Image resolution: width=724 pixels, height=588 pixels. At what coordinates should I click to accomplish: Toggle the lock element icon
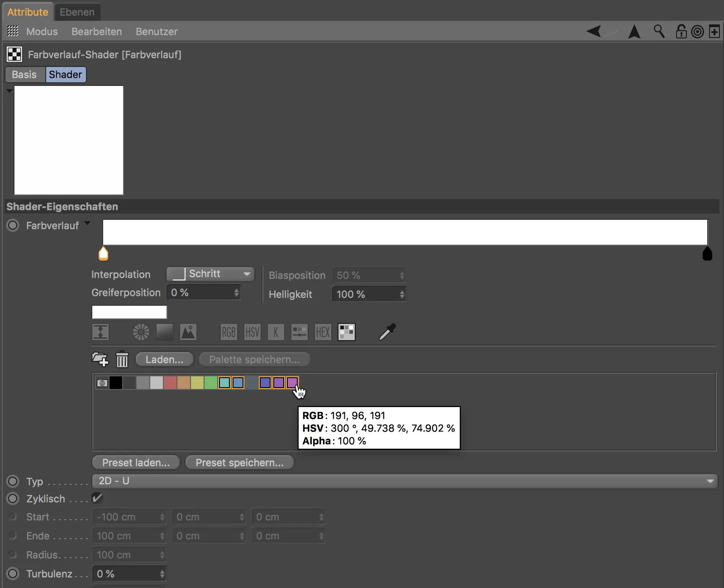click(x=681, y=31)
